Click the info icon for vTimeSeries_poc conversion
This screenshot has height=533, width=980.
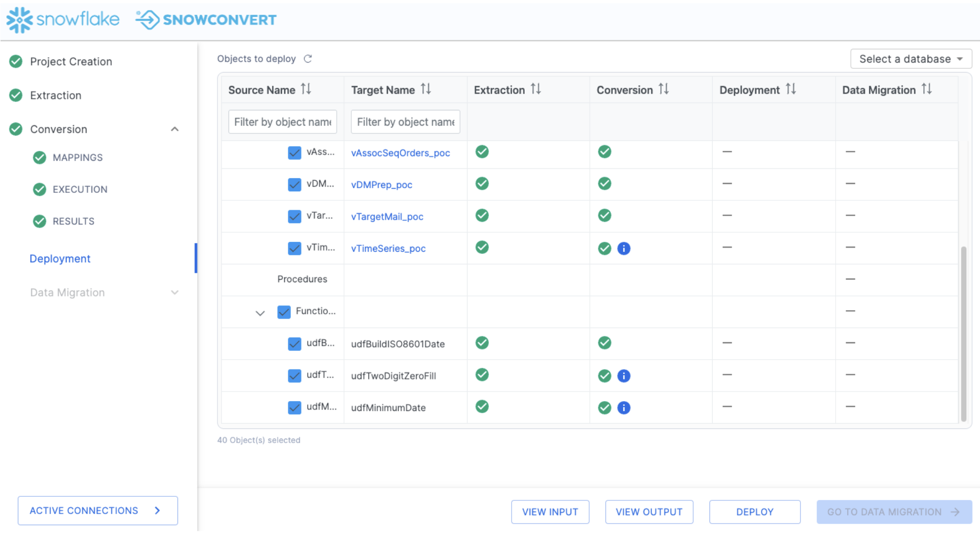623,249
